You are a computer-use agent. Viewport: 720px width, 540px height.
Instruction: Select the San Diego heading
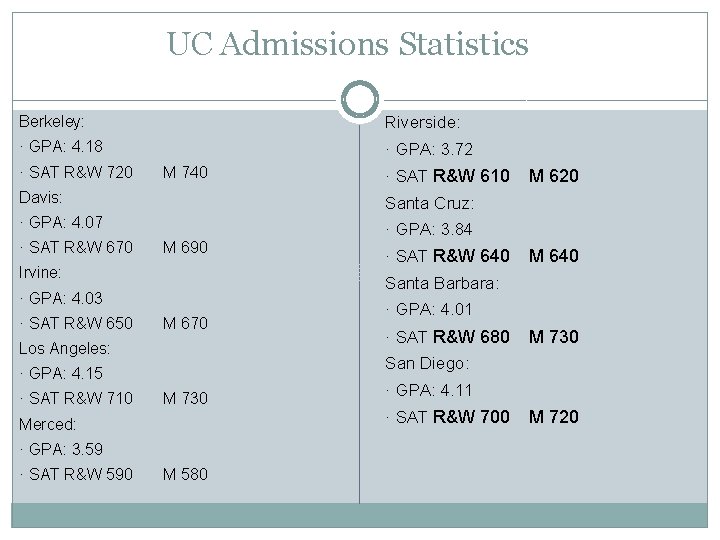427,363
